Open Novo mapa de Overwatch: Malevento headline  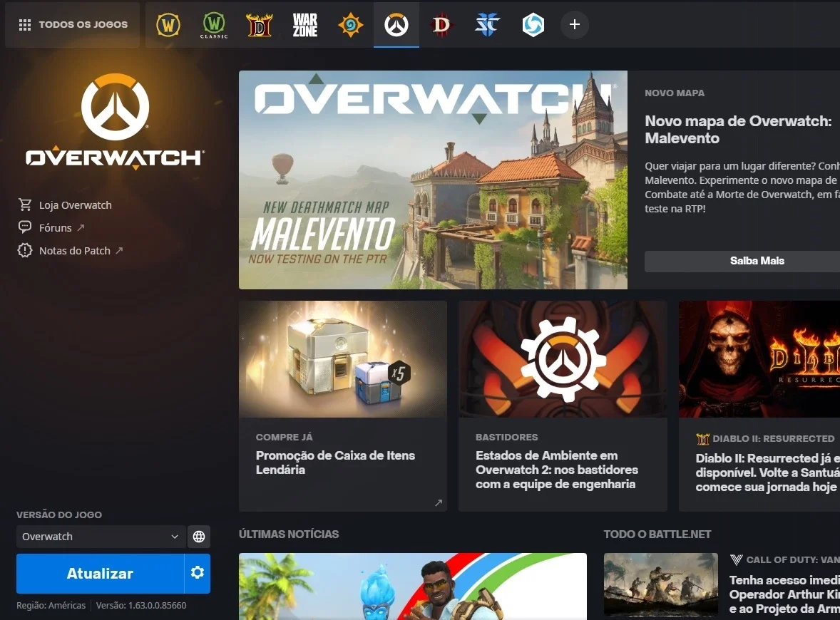pos(738,130)
